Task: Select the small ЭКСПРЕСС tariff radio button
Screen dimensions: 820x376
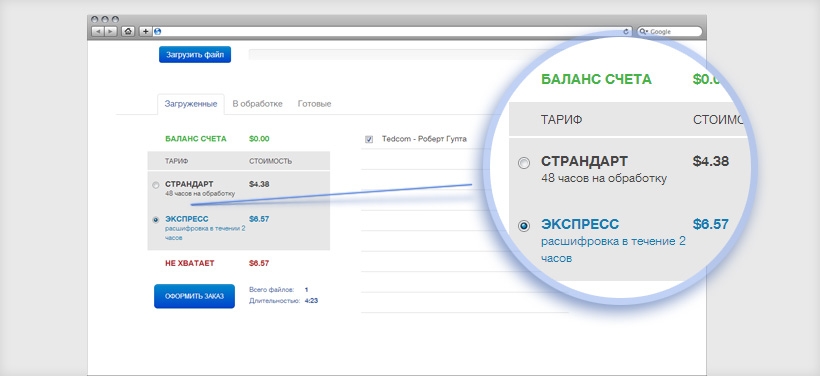Action: pyautogui.click(x=155, y=220)
